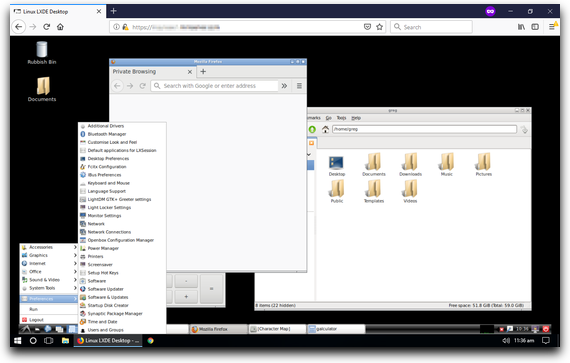The height and width of the screenshot is (363, 570).
Task: Open the Videos folder in file manager
Action: pyautogui.click(x=410, y=191)
